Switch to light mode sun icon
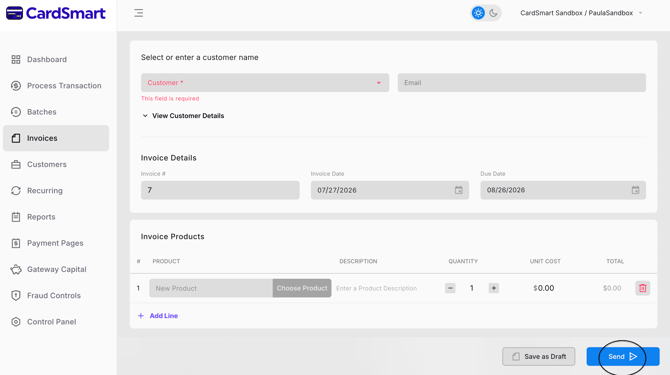This screenshot has width=670, height=375. (x=478, y=13)
